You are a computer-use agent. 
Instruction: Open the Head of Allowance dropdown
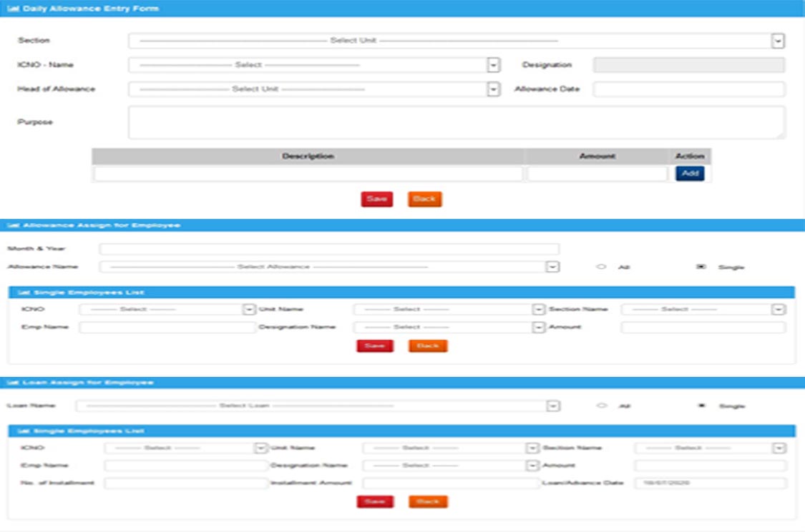(313, 89)
